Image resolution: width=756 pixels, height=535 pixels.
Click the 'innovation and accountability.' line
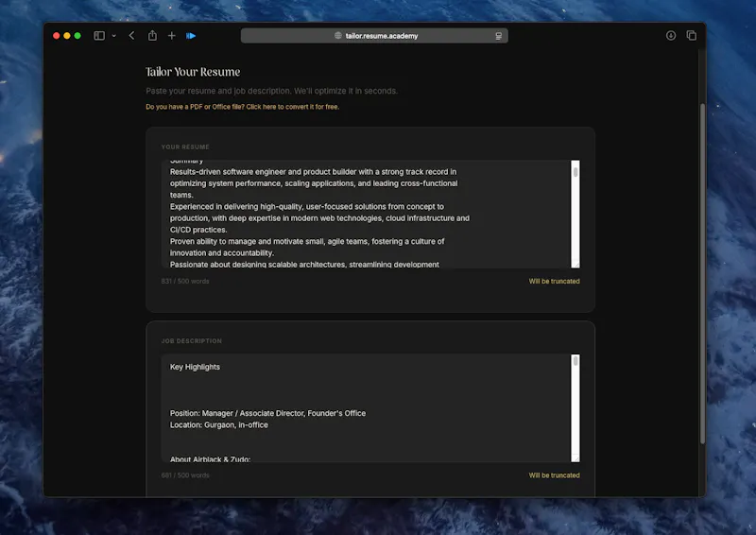click(x=222, y=253)
